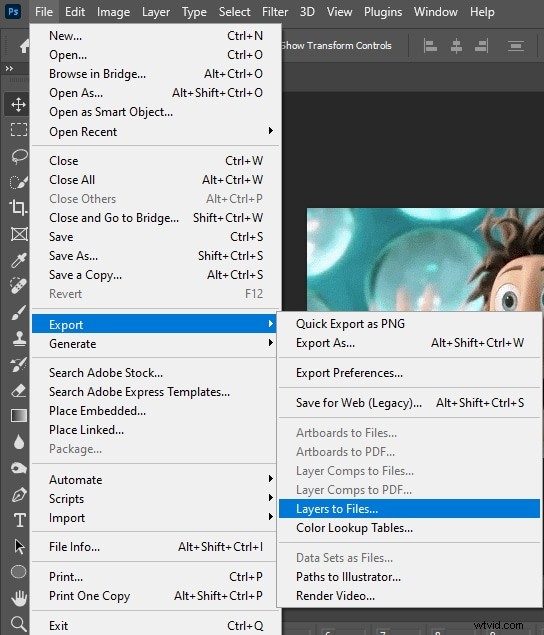Select the Eraser tool
Image resolution: width=544 pixels, height=635 pixels.
coord(19,390)
